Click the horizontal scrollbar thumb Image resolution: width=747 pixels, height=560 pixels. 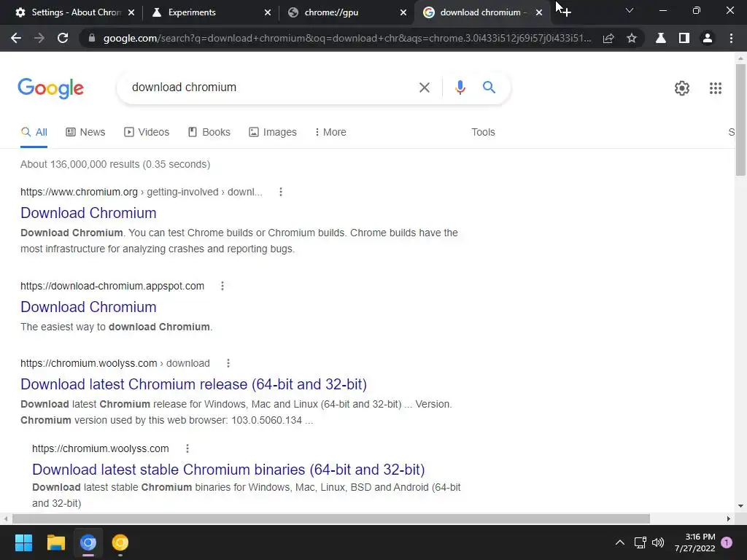click(x=331, y=518)
